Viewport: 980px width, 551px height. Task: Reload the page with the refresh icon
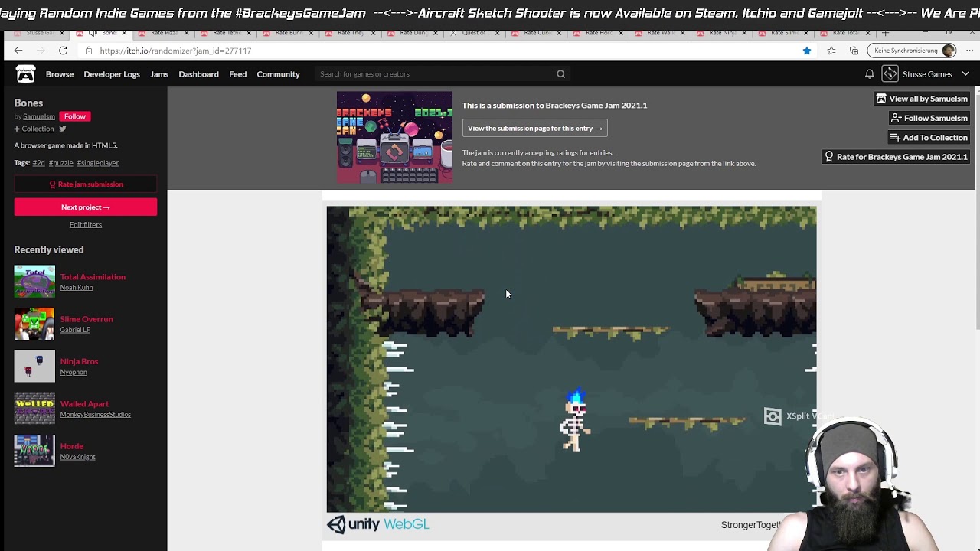(63, 51)
